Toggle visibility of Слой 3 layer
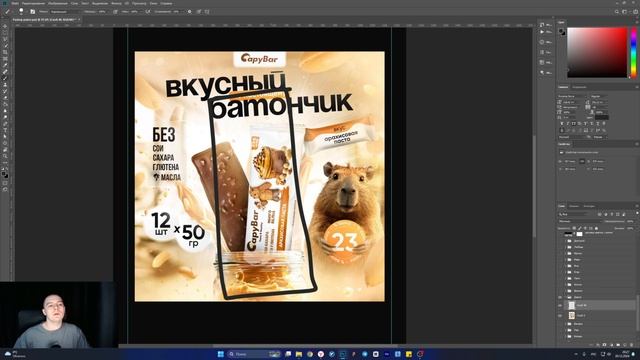 click(x=560, y=316)
